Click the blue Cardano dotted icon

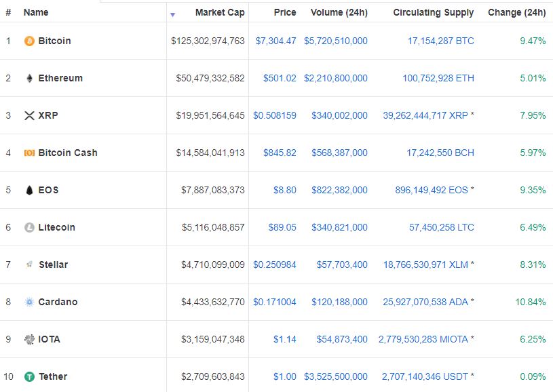(29, 302)
